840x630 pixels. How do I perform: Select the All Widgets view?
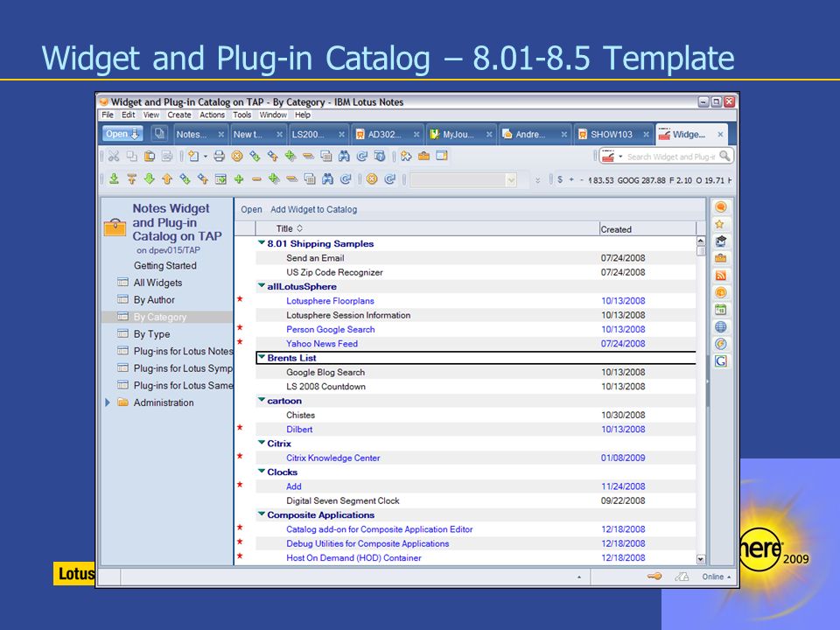(x=157, y=283)
